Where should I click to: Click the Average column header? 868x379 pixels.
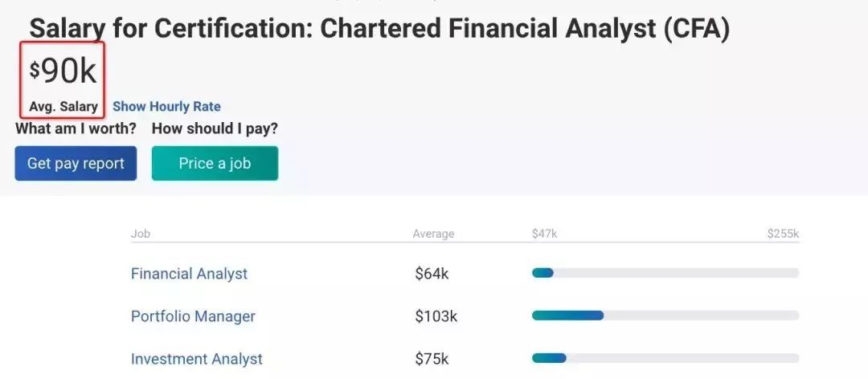433,234
